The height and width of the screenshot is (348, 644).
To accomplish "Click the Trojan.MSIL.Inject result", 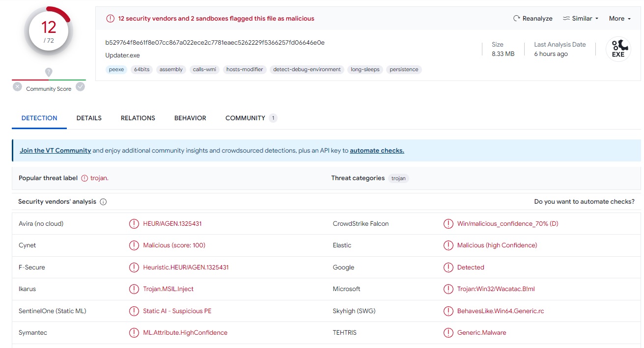I will pos(168,289).
